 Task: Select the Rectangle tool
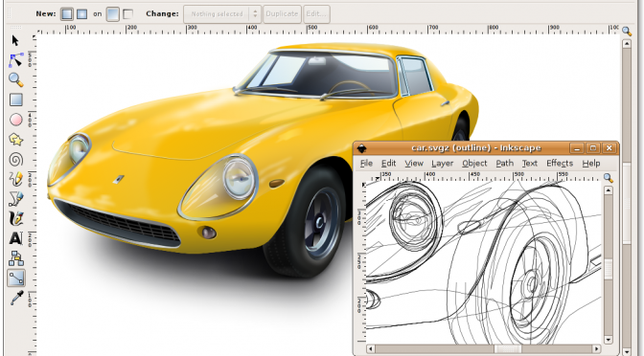pos(16,100)
